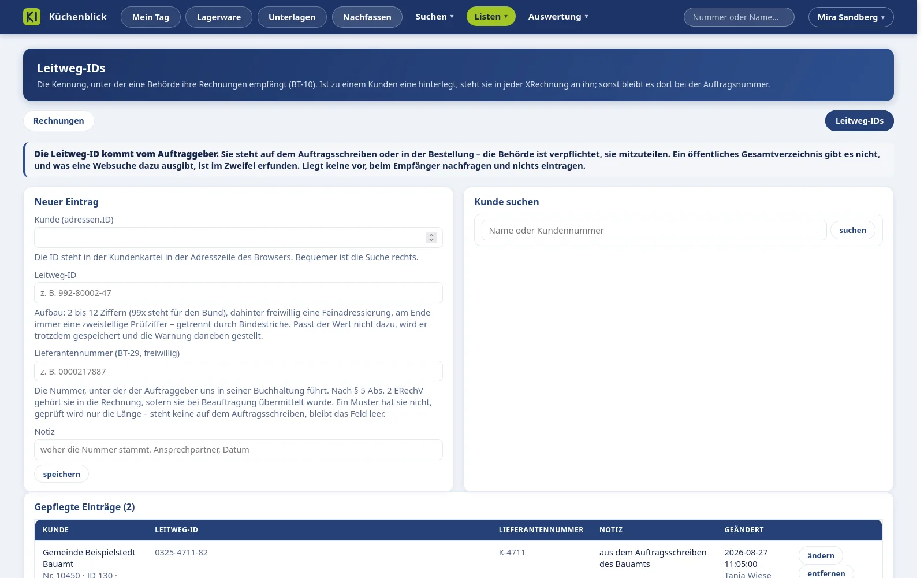Screen dimensions: 924x578
Task: Click into the Leitweg-ID input field
Action: coord(239,293)
